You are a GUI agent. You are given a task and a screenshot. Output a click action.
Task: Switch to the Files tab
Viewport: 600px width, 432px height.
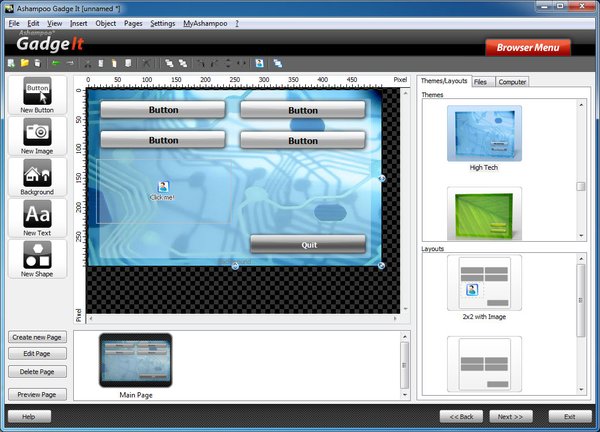(481, 81)
